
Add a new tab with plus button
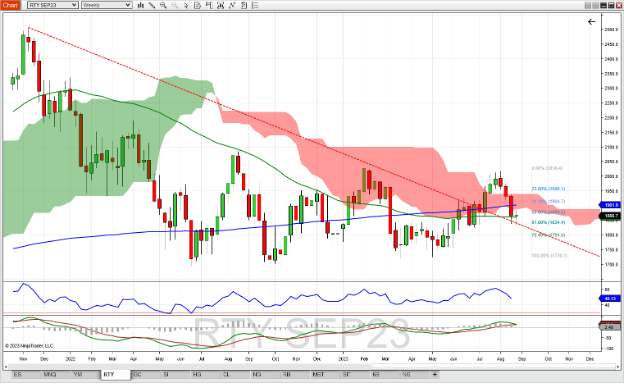click(x=435, y=374)
